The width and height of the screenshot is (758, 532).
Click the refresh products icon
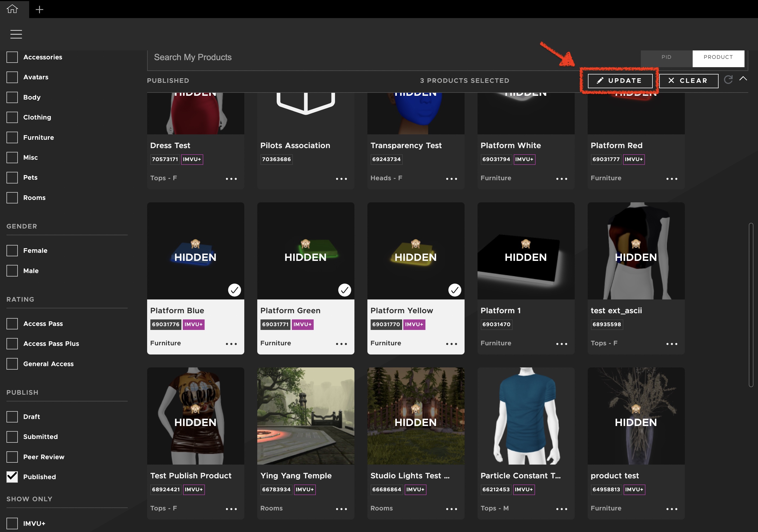click(x=728, y=80)
